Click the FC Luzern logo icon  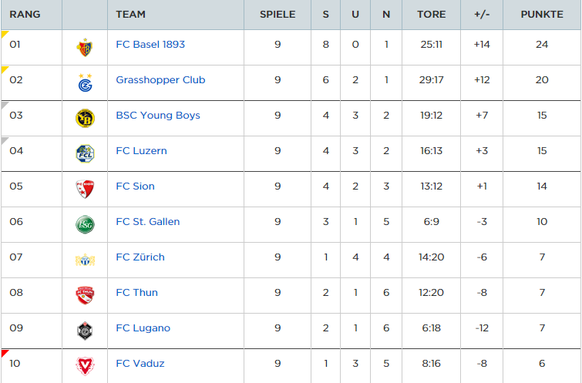[x=85, y=154]
